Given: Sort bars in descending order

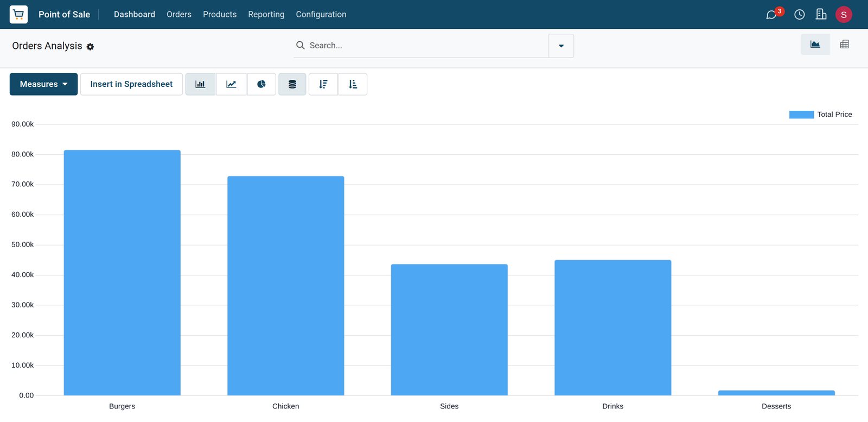Looking at the screenshot, I should click(323, 84).
